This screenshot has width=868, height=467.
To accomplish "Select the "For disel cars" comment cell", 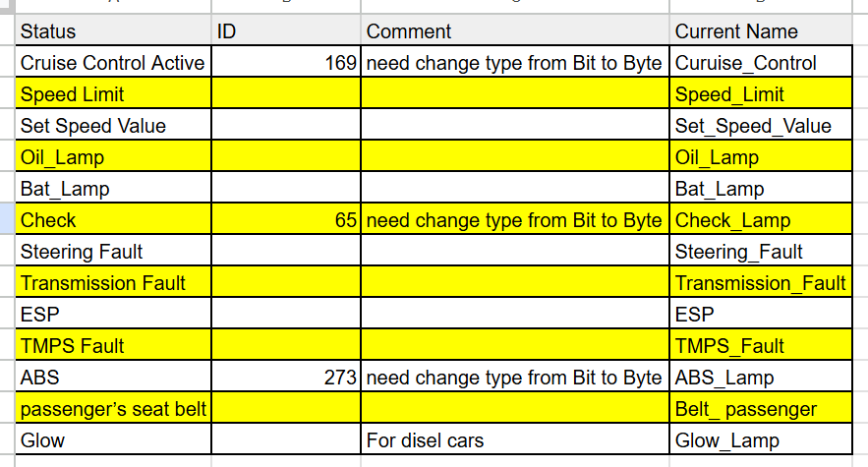I will click(515, 440).
